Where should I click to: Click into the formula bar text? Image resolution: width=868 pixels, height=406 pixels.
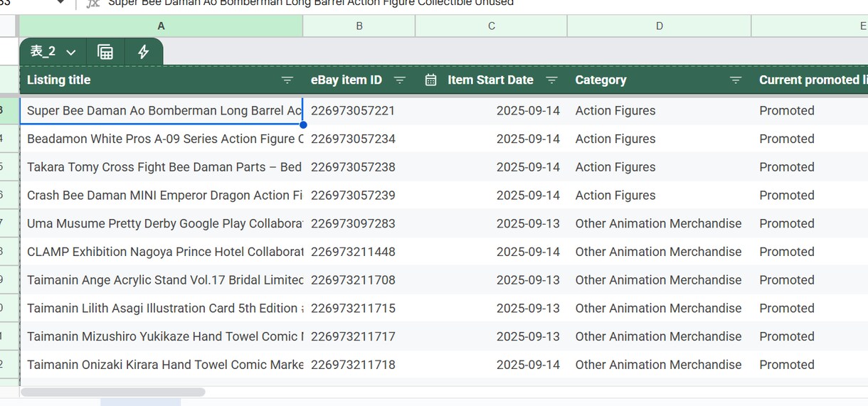point(311,3)
